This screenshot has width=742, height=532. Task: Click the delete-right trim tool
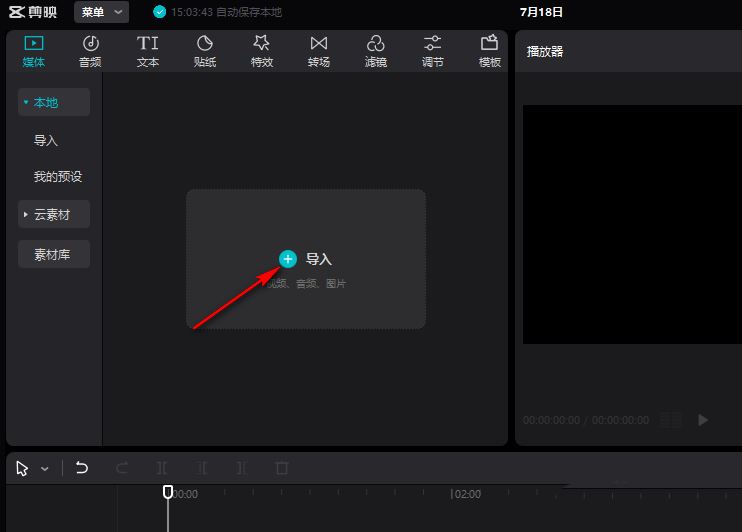(241, 468)
